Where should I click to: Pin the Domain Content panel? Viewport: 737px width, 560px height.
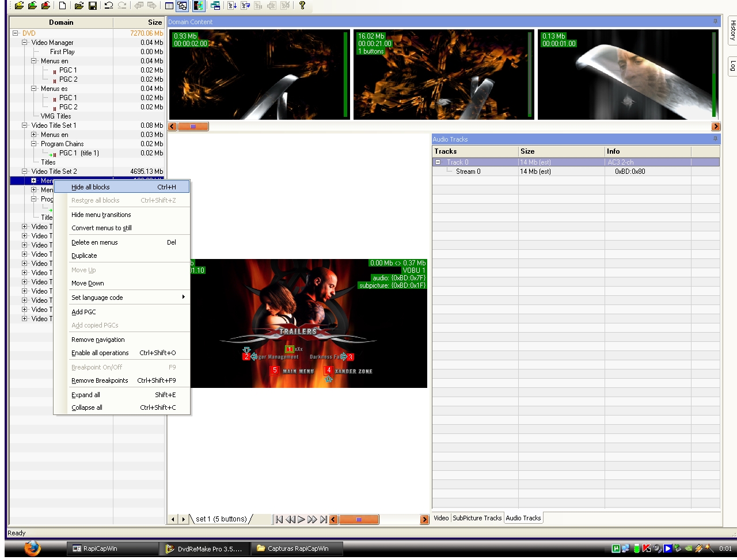coord(715,21)
